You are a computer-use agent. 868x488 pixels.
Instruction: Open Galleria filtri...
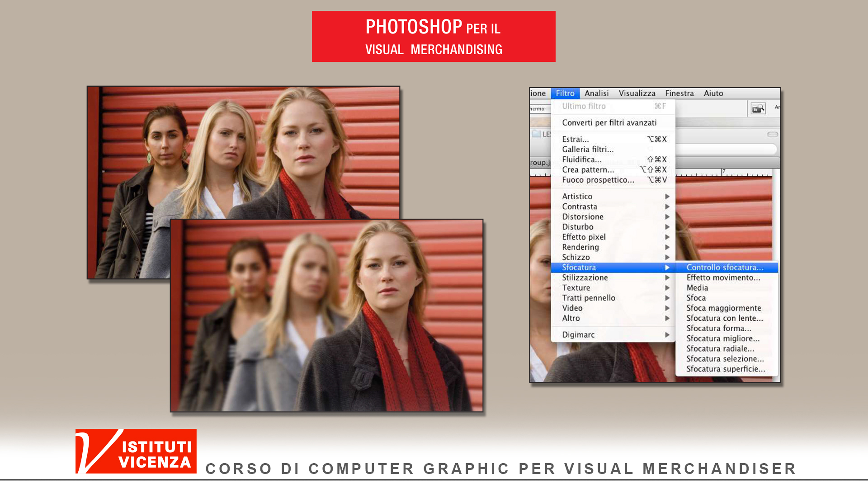coord(613,150)
